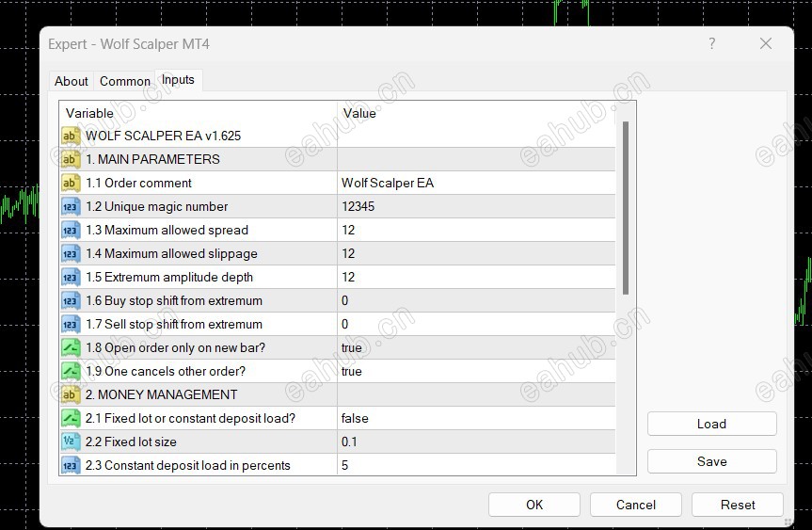The image size is (812, 530).
Task: Select the '1.1 Order comment' label
Action: tap(139, 183)
